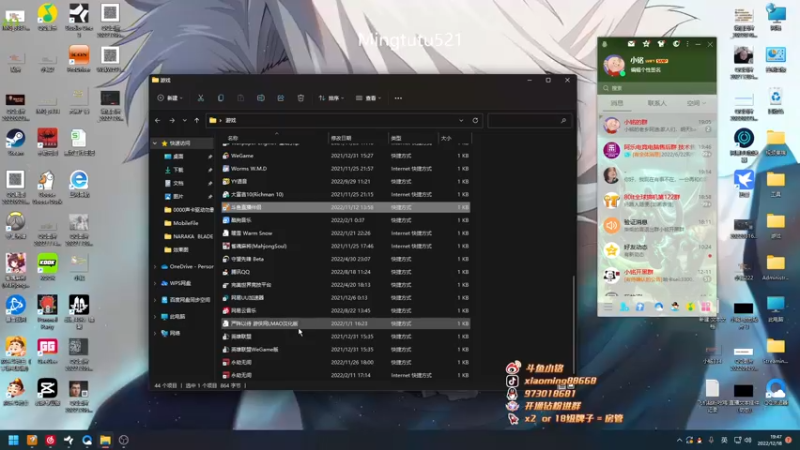Open the 新建 (New) dropdown in Explorer
Screen dimensions: 800x450
pyautogui.click(x=170, y=98)
